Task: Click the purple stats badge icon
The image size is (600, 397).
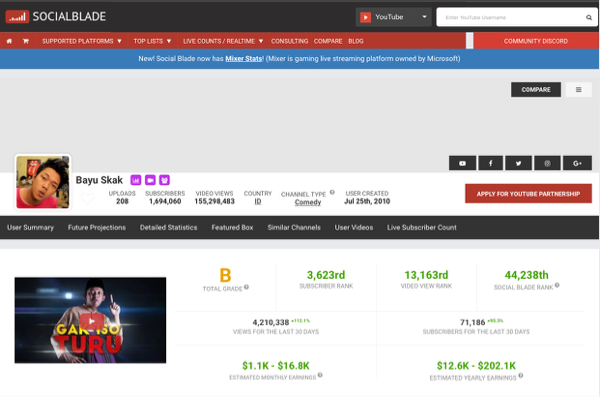Action: coord(136,180)
